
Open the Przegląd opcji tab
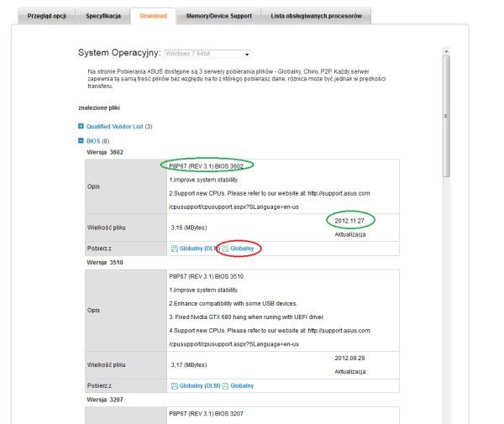(x=46, y=16)
